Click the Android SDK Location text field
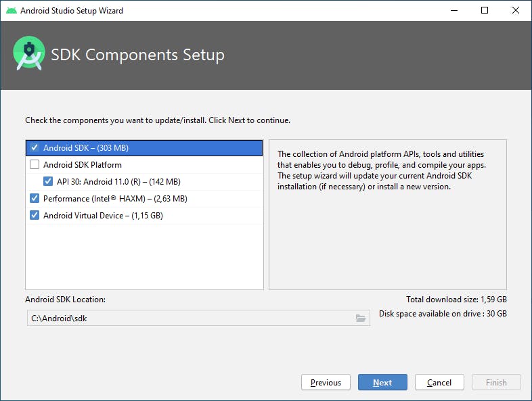 (x=190, y=318)
